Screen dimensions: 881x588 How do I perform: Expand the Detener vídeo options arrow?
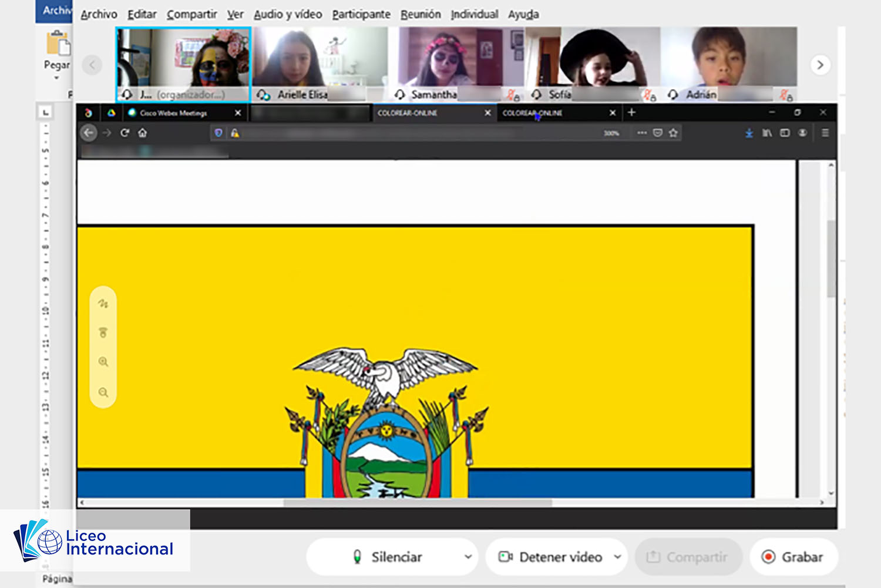click(x=617, y=557)
